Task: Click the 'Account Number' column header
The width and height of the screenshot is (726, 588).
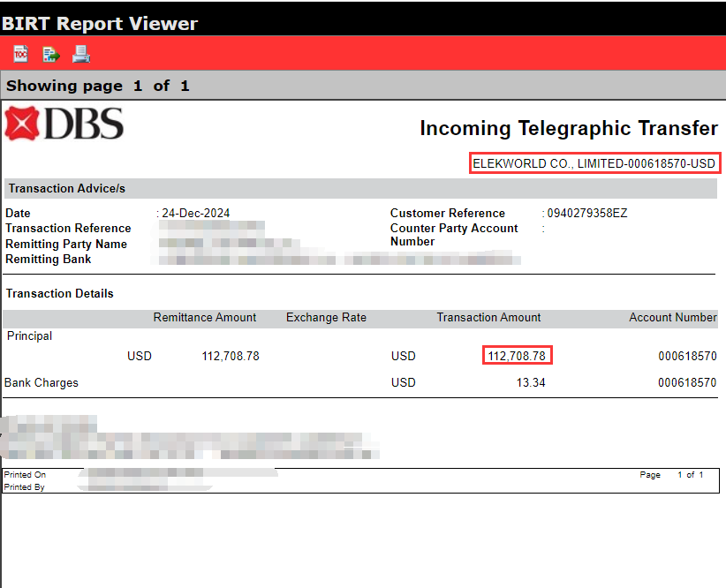Action: pos(673,317)
